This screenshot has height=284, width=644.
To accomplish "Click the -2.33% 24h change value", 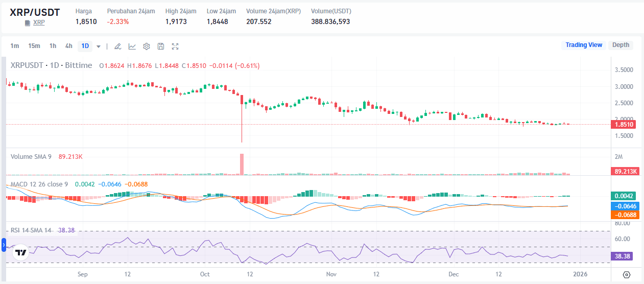I will (118, 22).
